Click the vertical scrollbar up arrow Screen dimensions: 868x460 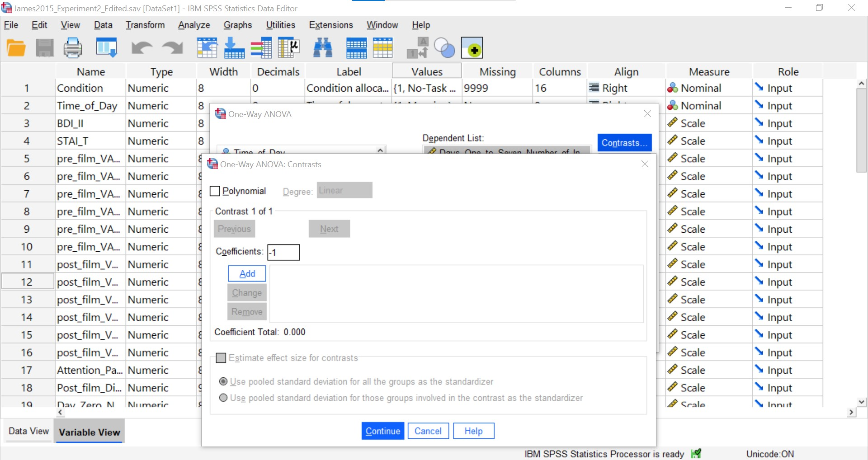tap(862, 84)
